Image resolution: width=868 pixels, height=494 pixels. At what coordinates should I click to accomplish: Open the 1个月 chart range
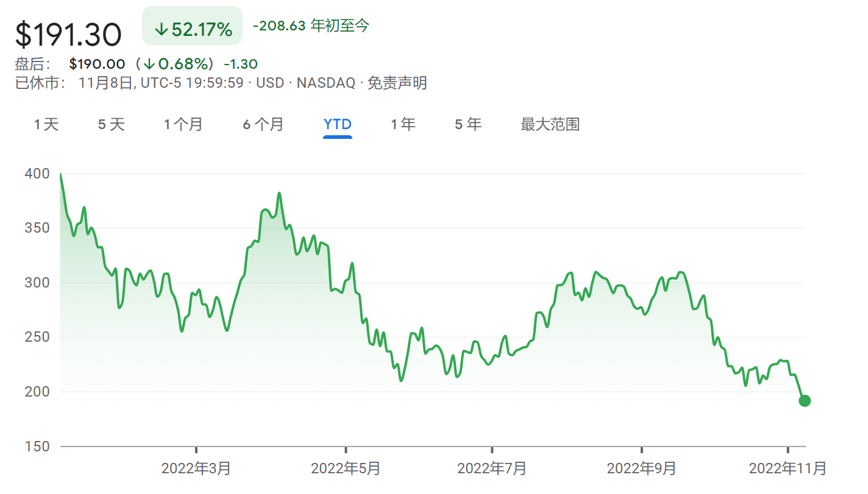click(183, 125)
